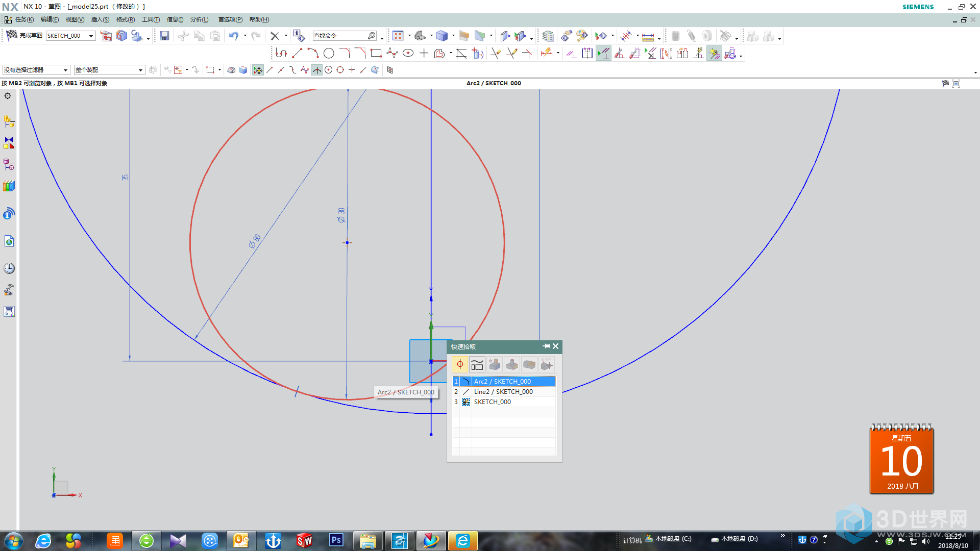Open Photoshop from the taskbar

pos(336,540)
